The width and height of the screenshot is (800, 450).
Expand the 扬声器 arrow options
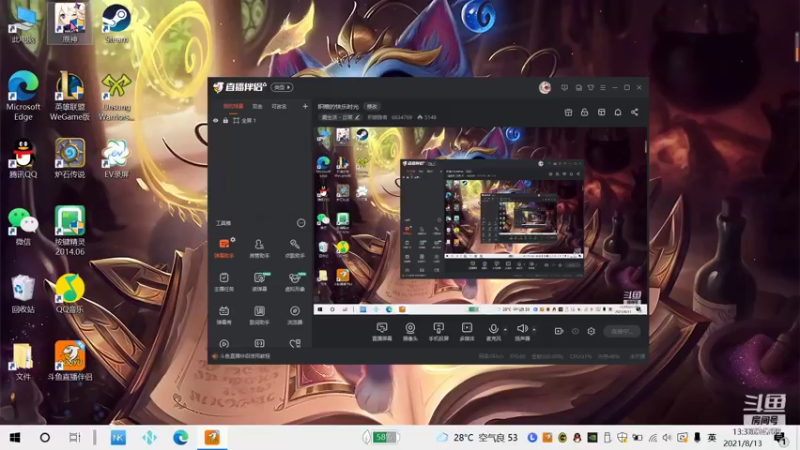click(x=534, y=330)
